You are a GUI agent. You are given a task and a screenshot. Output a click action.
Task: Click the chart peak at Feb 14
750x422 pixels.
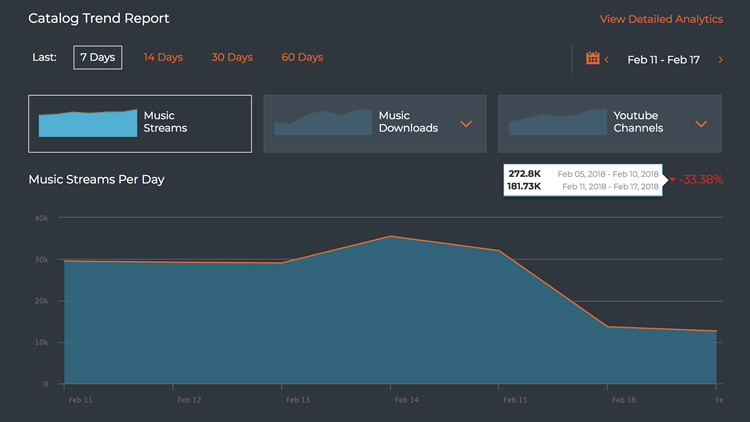tap(391, 236)
